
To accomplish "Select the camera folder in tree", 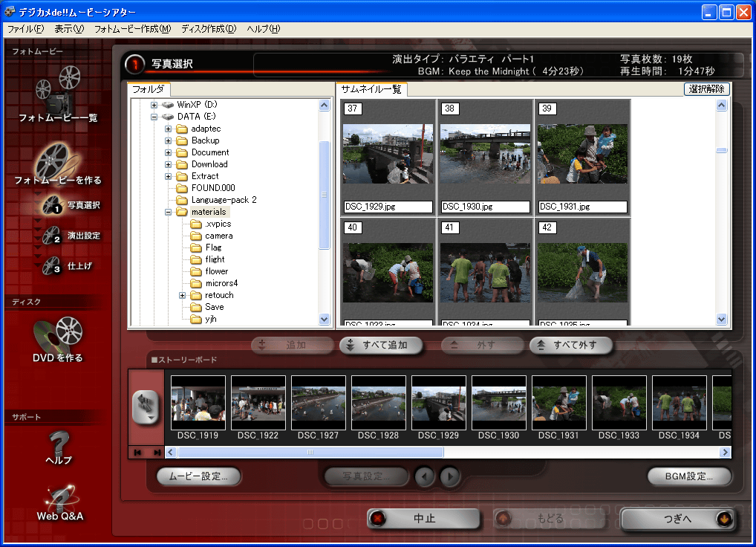I will pos(212,236).
